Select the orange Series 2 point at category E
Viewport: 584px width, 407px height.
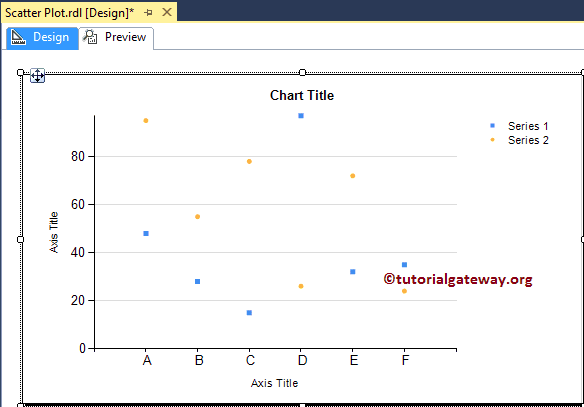click(353, 176)
